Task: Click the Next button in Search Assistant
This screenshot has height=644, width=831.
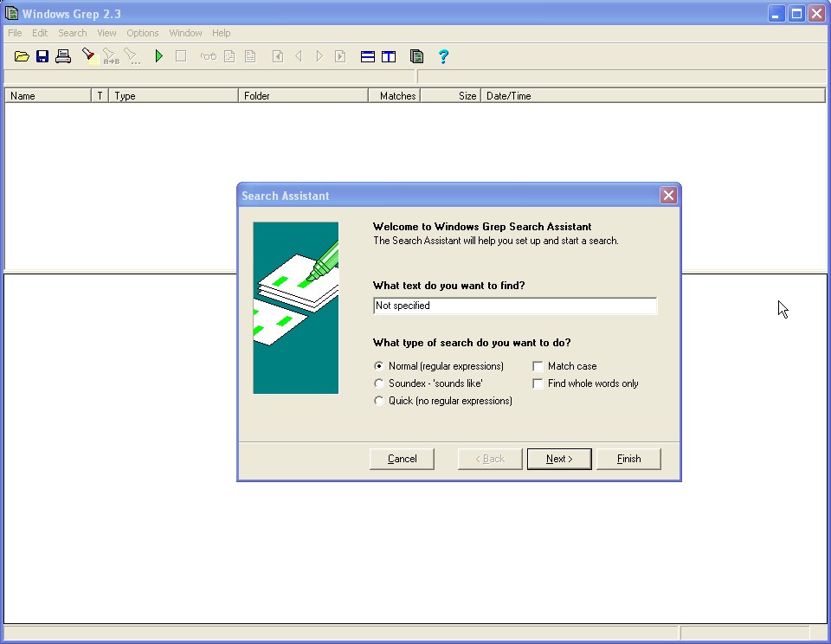Action: [x=559, y=459]
